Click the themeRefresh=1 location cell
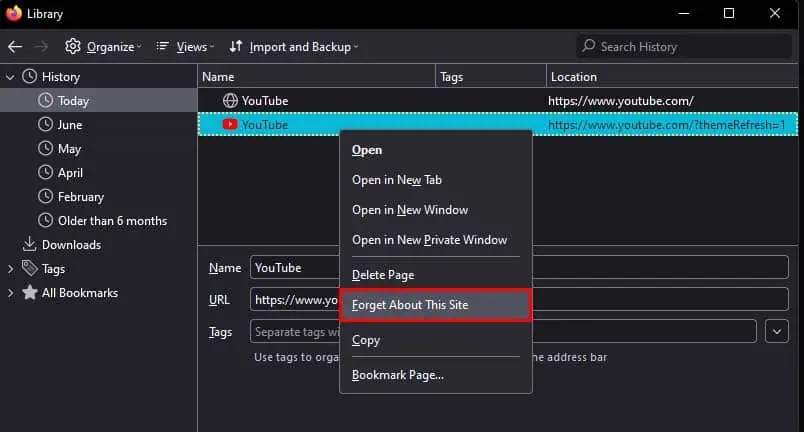 coord(667,125)
